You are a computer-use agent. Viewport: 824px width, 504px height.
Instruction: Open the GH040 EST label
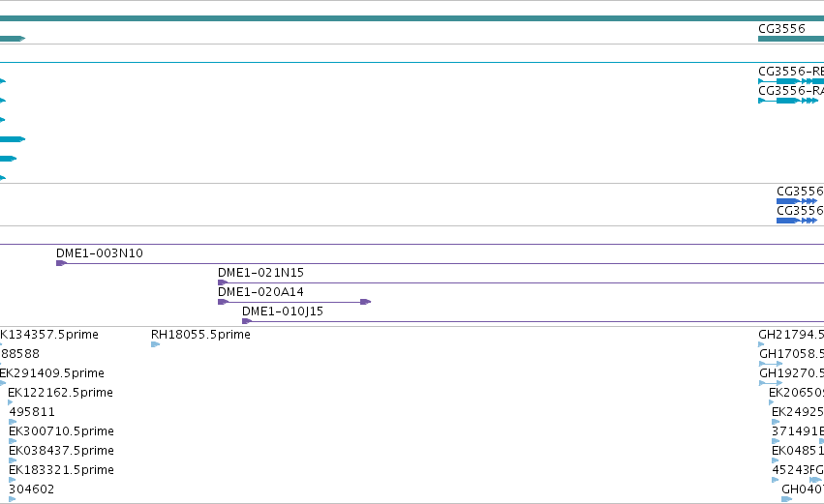[x=803, y=489]
